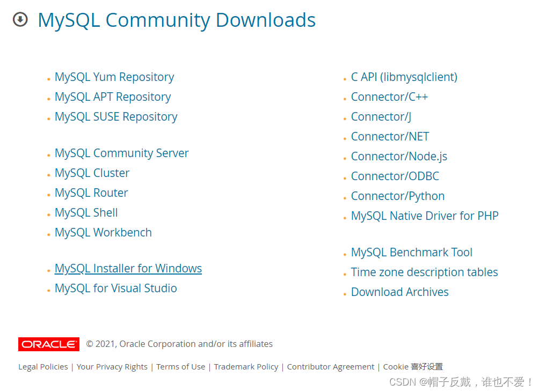The width and height of the screenshot is (539, 392).
Task: Open Your Privacy Rights footer link
Action: 112,367
